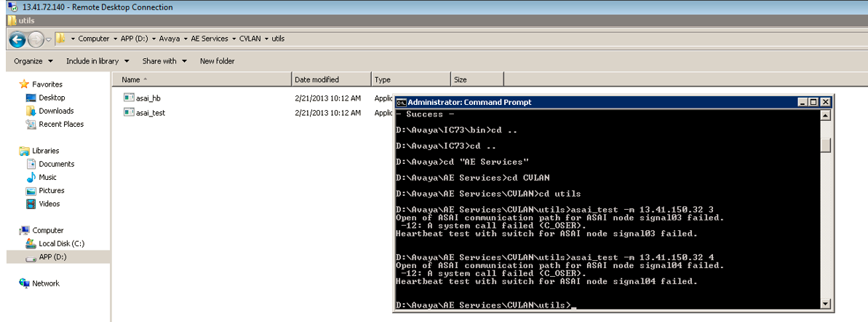Select APP (D:) drive in tree
Screen dimensions: 868x322
(54, 257)
